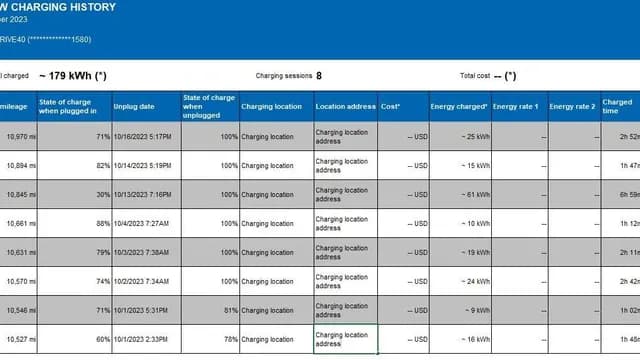Image resolution: width=640 pixels, height=360 pixels.
Task: Select plugged-in charge '60%' cell
Action: [x=74, y=339]
